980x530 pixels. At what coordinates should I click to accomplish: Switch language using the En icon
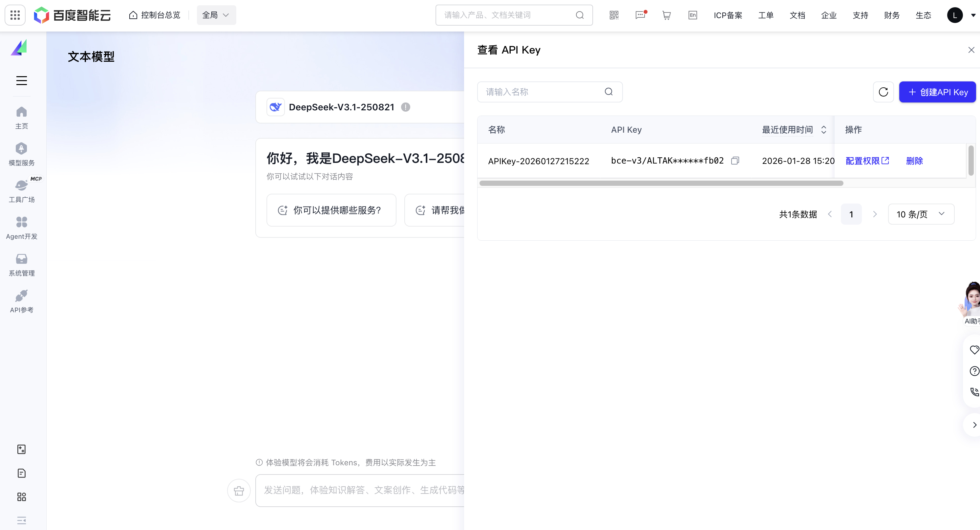point(692,15)
